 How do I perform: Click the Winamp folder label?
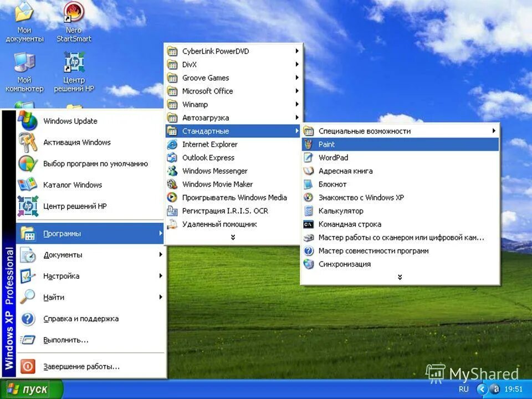195,105
